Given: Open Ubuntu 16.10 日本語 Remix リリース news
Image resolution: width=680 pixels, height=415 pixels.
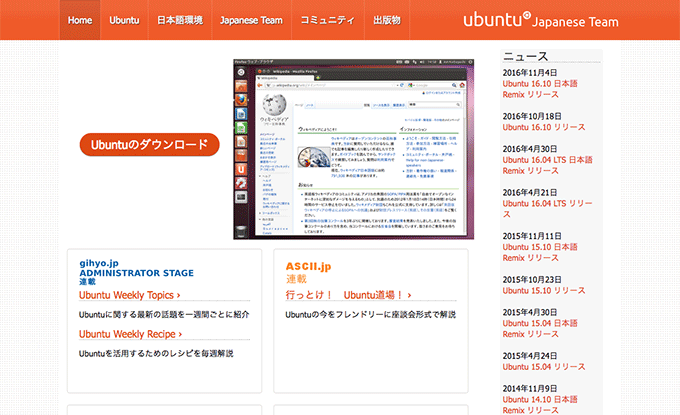Looking at the screenshot, I should 540,89.
